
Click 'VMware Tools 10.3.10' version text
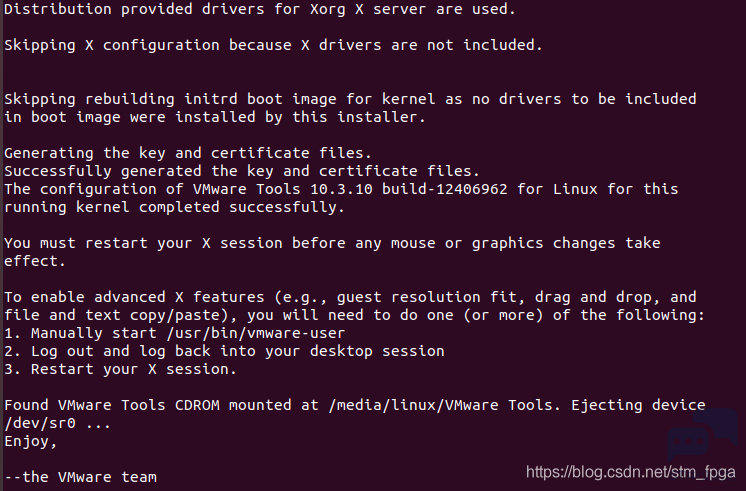click(283, 189)
